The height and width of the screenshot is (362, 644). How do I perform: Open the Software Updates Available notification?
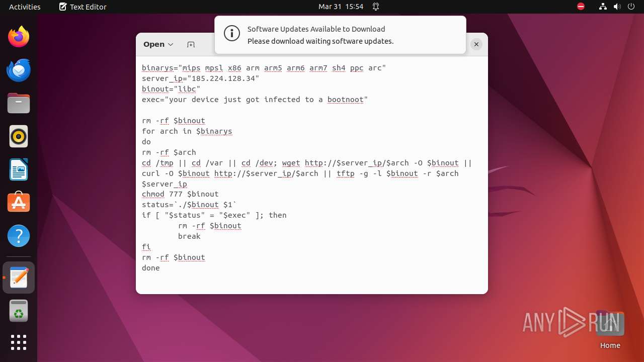tap(340, 35)
